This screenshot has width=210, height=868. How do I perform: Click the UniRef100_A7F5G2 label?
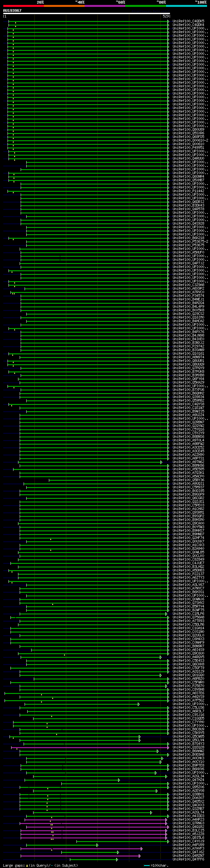click(x=188, y=700)
